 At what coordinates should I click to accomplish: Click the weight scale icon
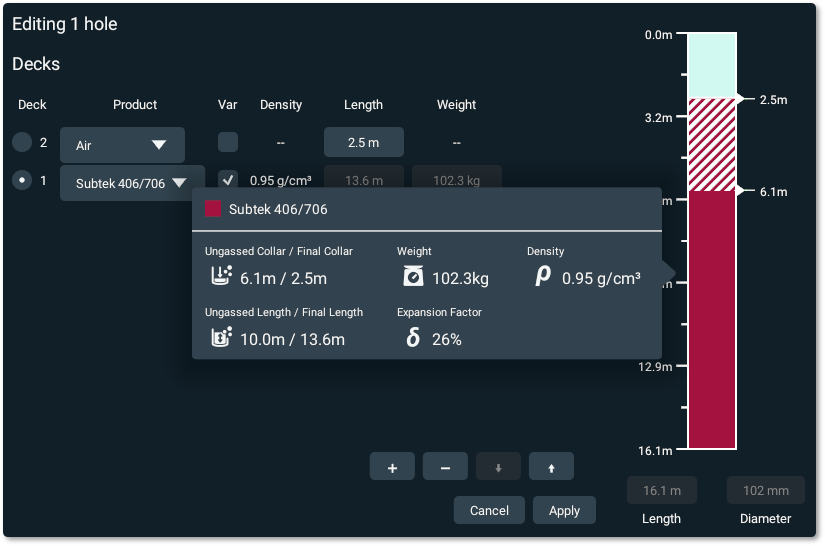pos(413,276)
